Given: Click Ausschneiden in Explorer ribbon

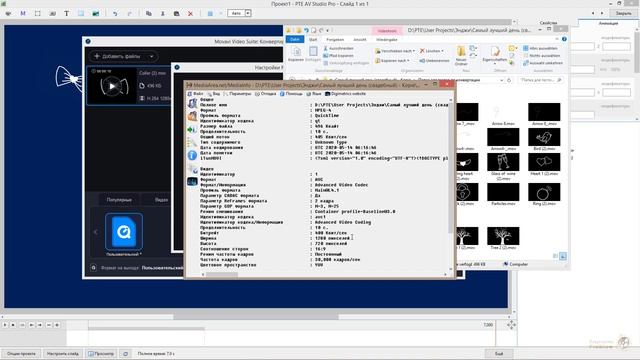Looking at the screenshot, I should coord(338,48).
